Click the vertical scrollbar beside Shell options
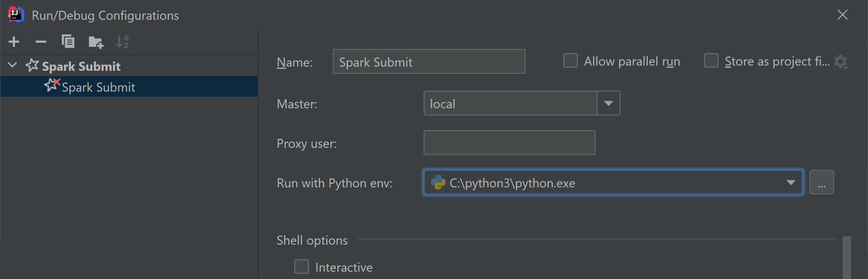The height and width of the screenshot is (279, 868). coord(846,257)
